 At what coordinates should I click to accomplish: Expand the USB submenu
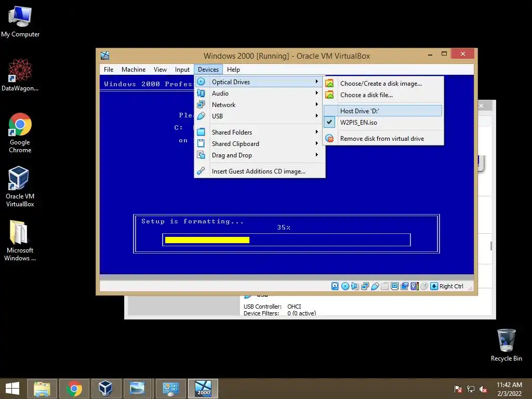pos(260,116)
